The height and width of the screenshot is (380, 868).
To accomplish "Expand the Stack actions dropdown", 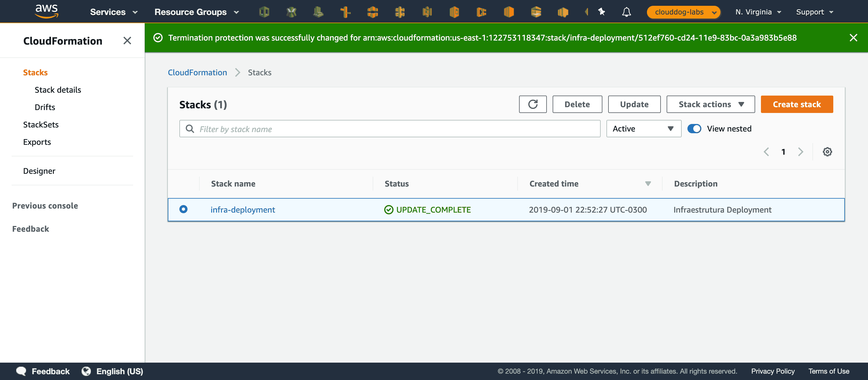I will point(710,104).
